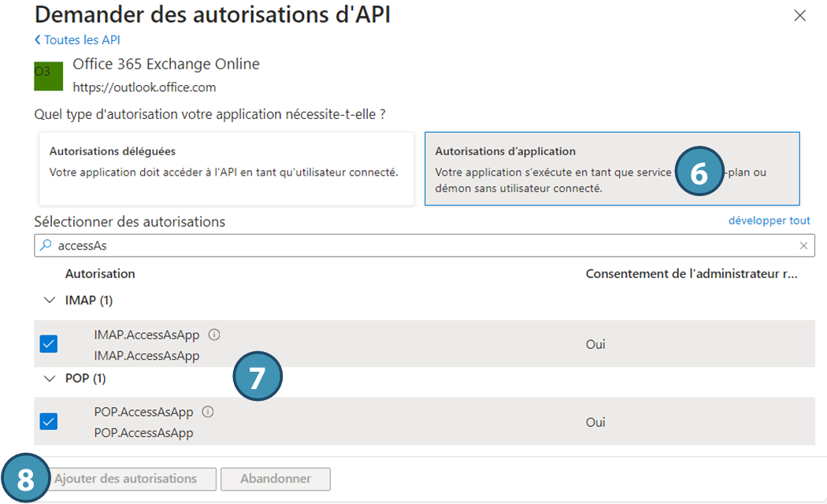The height and width of the screenshot is (504, 827).
Task: Click the Autorisation column header
Action: (x=100, y=274)
